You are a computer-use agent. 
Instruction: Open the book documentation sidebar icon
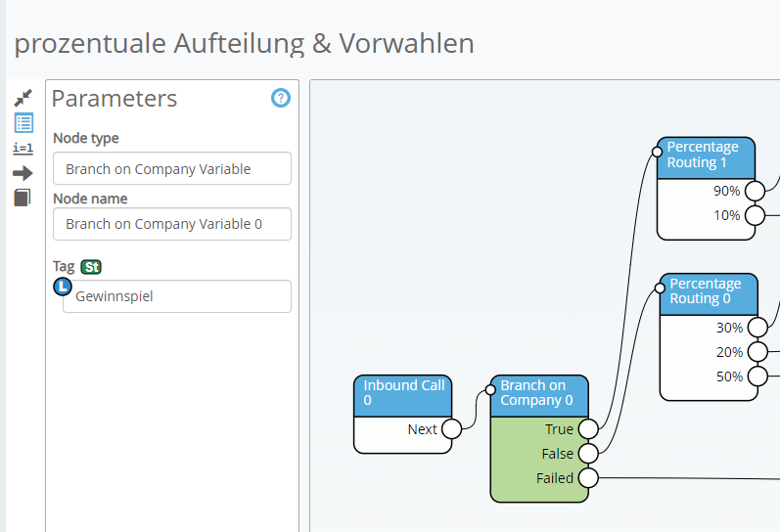[x=23, y=198]
